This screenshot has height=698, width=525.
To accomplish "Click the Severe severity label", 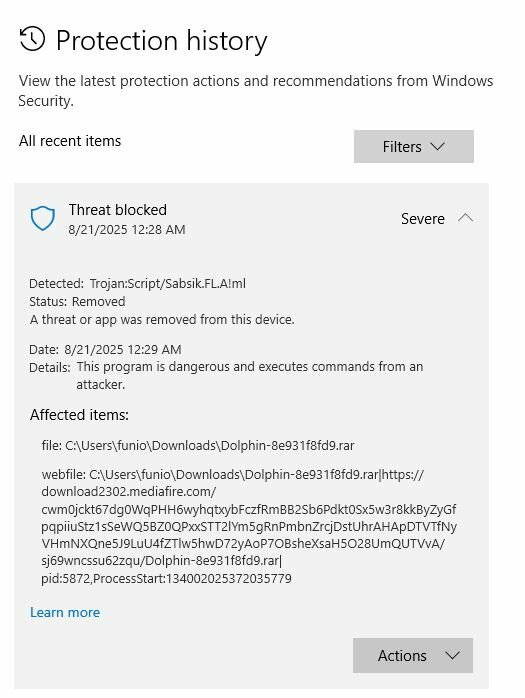I will (423, 219).
